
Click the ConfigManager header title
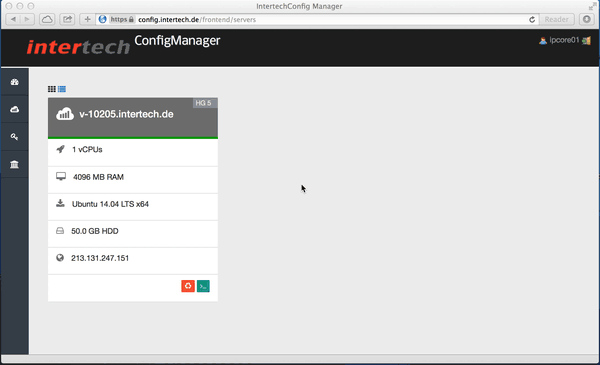click(177, 41)
